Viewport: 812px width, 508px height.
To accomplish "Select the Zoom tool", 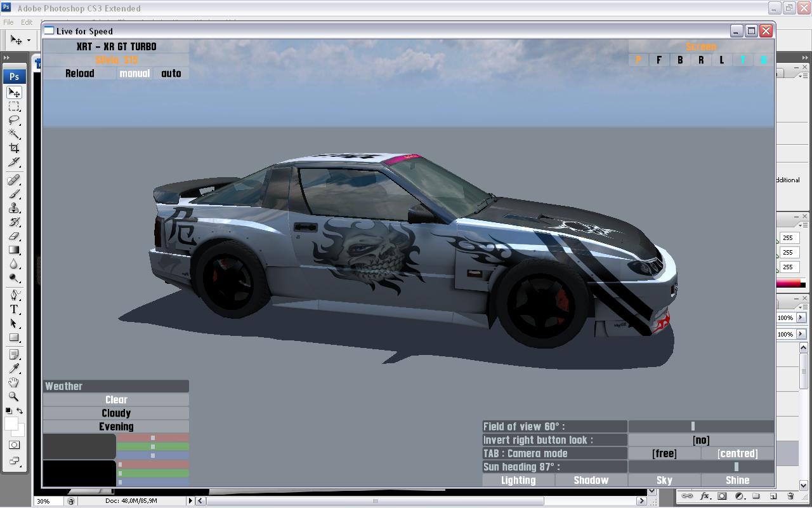I will tap(14, 396).
